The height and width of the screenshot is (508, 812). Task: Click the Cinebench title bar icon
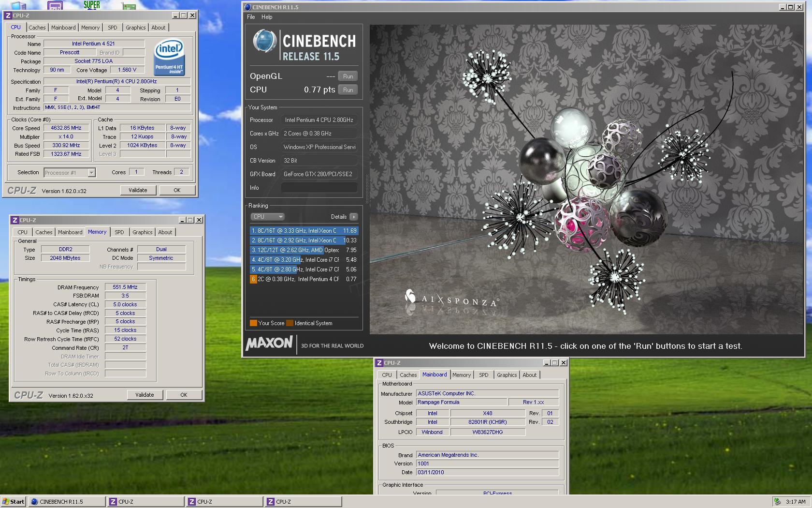tap(248, 7)
